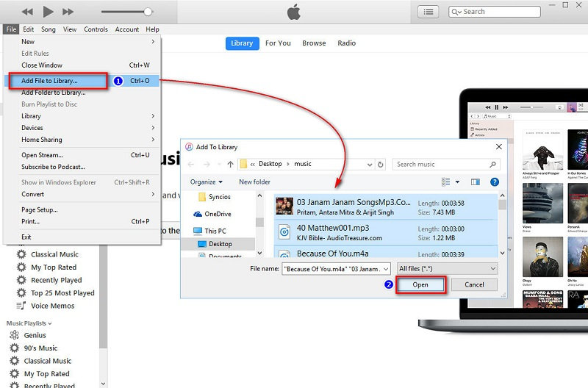Click the fast-forward playback button
588x388 pixels.
tap(68, 12)
